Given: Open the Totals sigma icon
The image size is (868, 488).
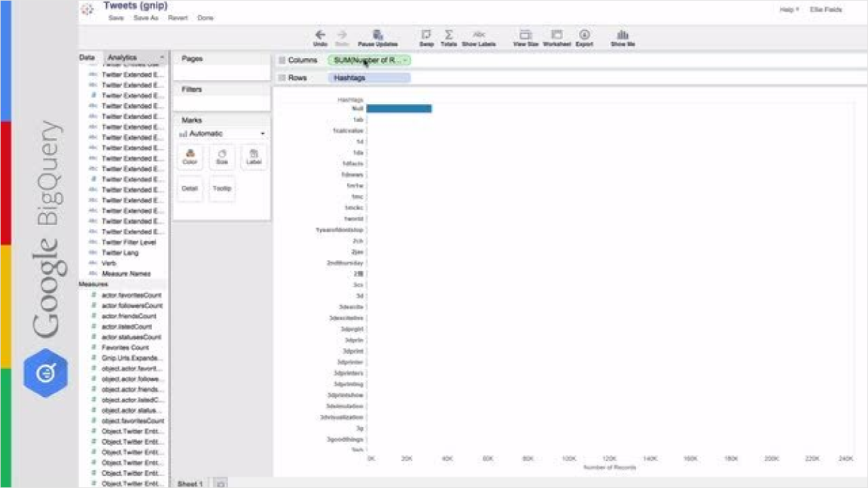Looking at the screenshot, I should pyautogui.click(x=449, y=35).
